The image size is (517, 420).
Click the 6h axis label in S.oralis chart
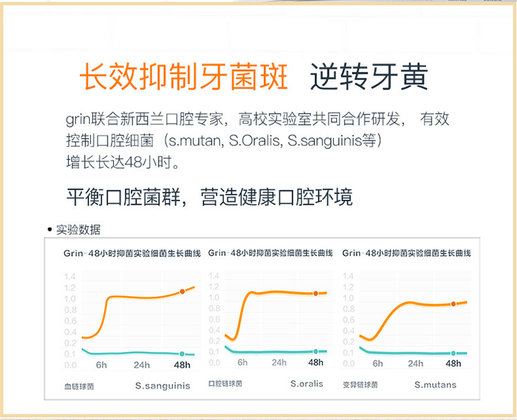(x=243, y=363)
